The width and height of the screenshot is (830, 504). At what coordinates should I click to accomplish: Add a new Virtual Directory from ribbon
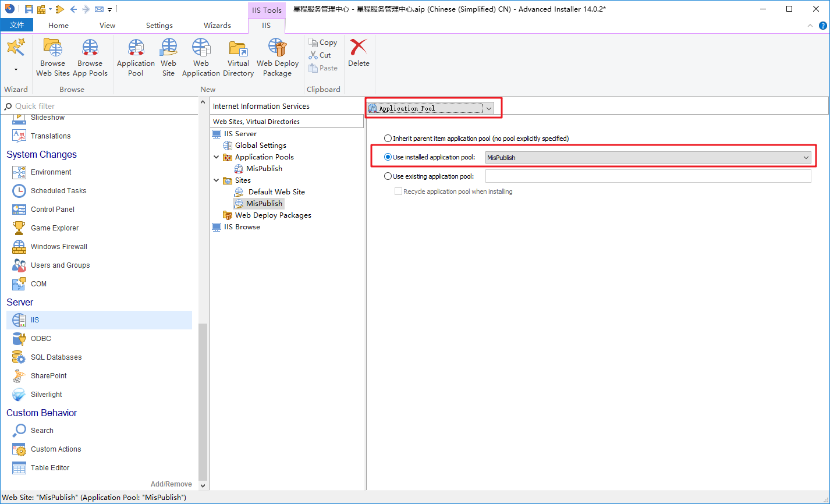click(x=238, y=58)
